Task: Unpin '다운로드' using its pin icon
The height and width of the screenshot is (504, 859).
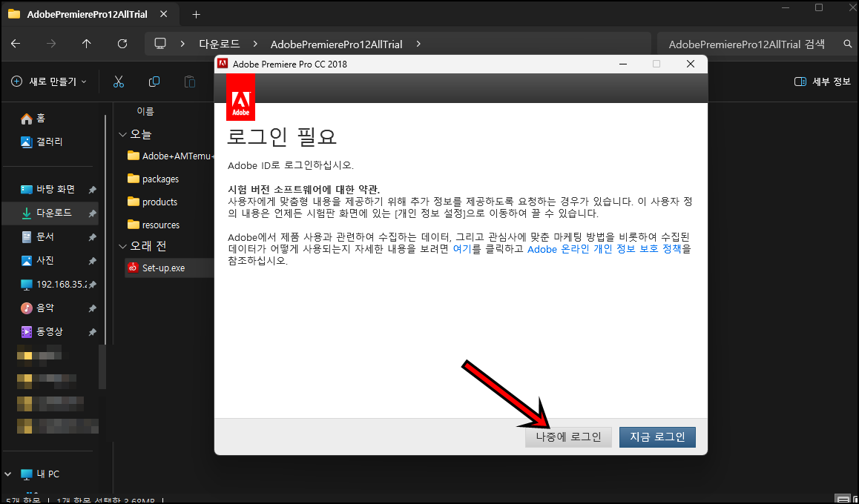Action: click(93, 213)
